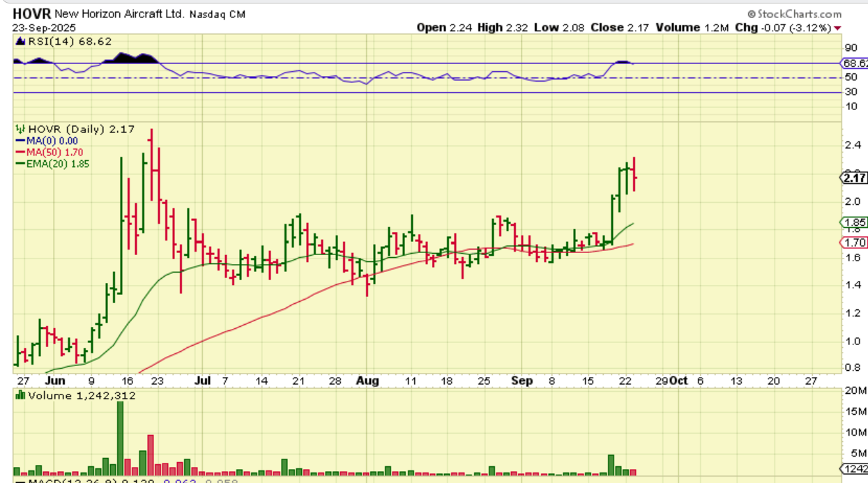Click the Close 2.17 value in the header

click(x=620, y=28)
